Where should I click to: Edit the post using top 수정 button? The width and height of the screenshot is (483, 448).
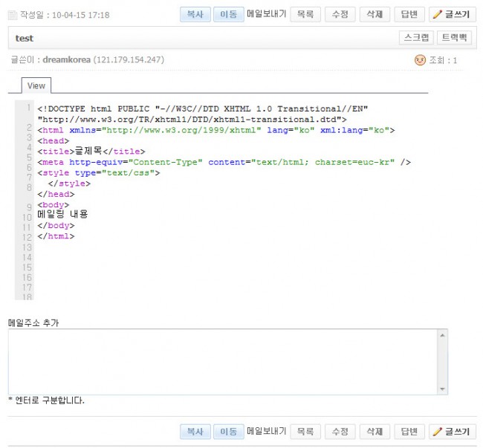(339, 14)
